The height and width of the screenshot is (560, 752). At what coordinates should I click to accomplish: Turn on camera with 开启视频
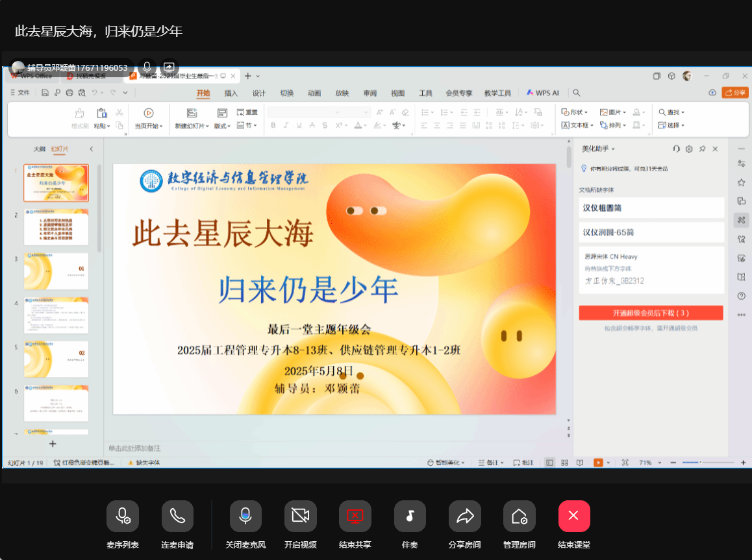(x=300, y=517)
